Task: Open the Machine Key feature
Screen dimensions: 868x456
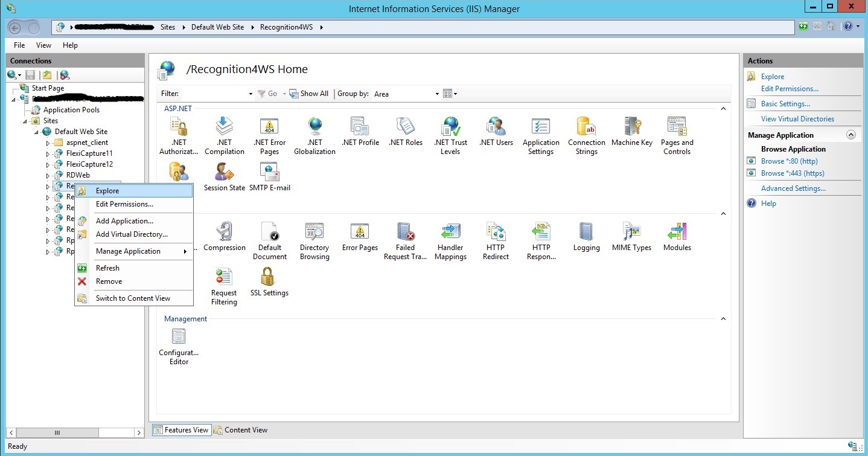Action: pyautogui.click(x=631, y=132)
